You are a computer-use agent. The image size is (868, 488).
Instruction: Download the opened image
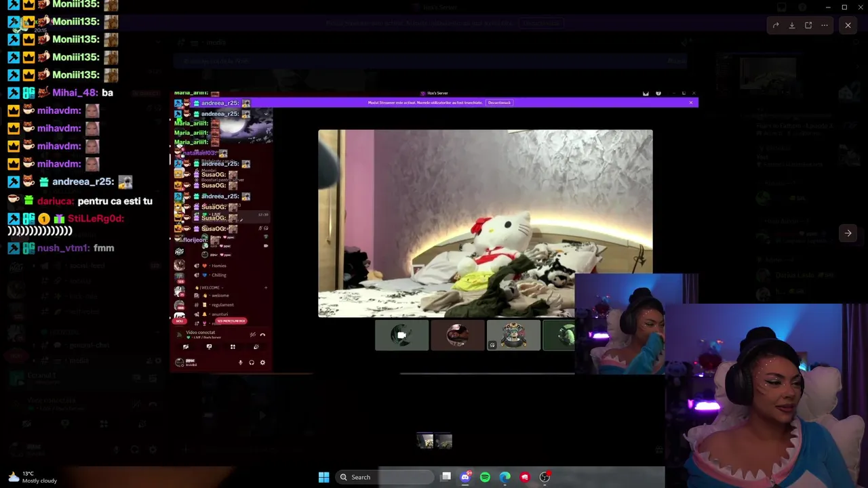pyautogui.click(x=792, y=25)
